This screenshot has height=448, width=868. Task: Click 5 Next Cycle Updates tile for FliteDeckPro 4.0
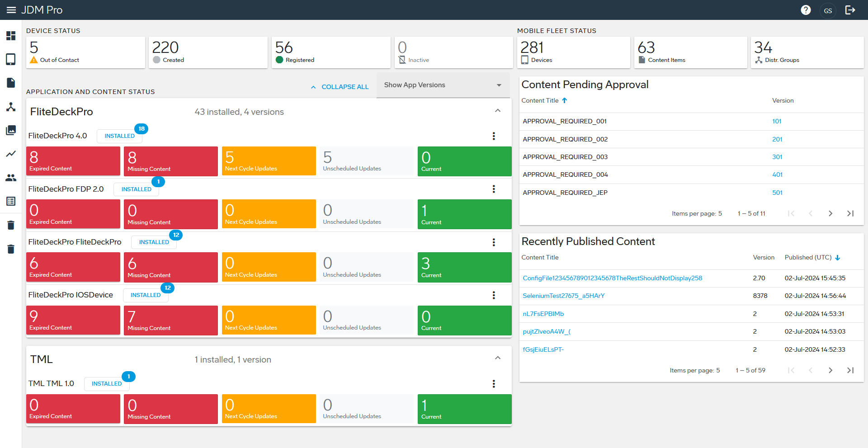click(269, 161)
